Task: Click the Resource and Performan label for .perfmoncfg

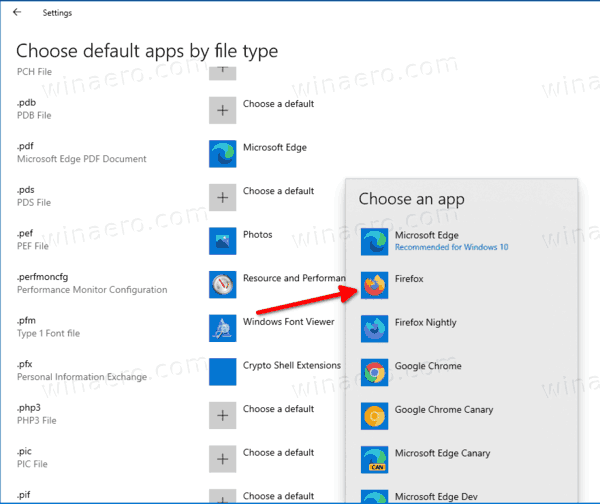Action: coord(294,278)
